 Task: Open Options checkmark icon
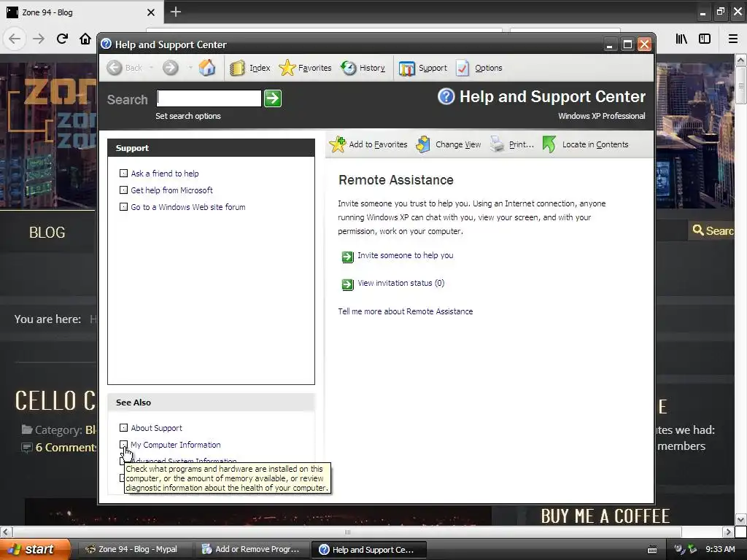[462, 68]
